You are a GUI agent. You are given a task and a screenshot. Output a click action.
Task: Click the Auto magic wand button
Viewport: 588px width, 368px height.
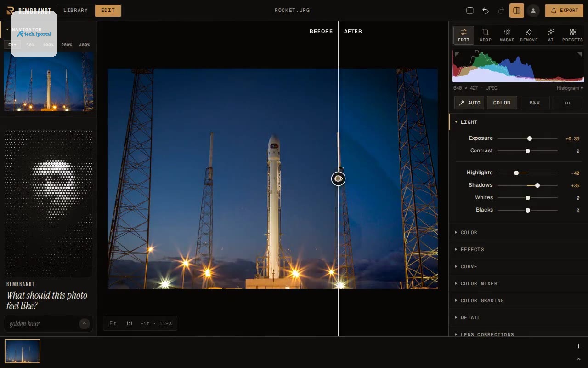coord(469,103)
